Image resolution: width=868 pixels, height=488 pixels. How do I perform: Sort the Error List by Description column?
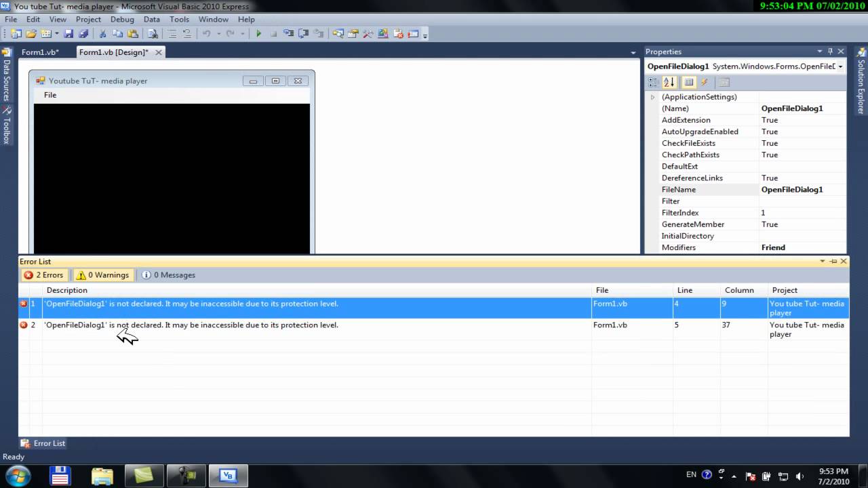[x=317, y=290]
